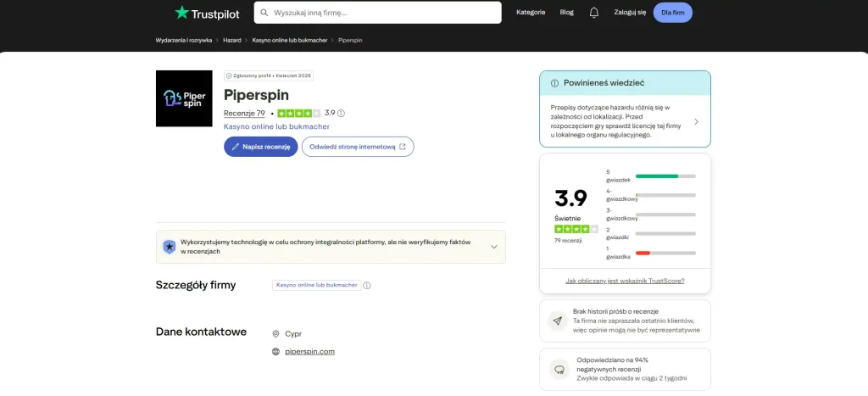Click the Kasyno online lub bukmacher tag in Szczegóły firmy
Image resolution: width=868 pixels, height=396 pixels.
coord(316,285)
